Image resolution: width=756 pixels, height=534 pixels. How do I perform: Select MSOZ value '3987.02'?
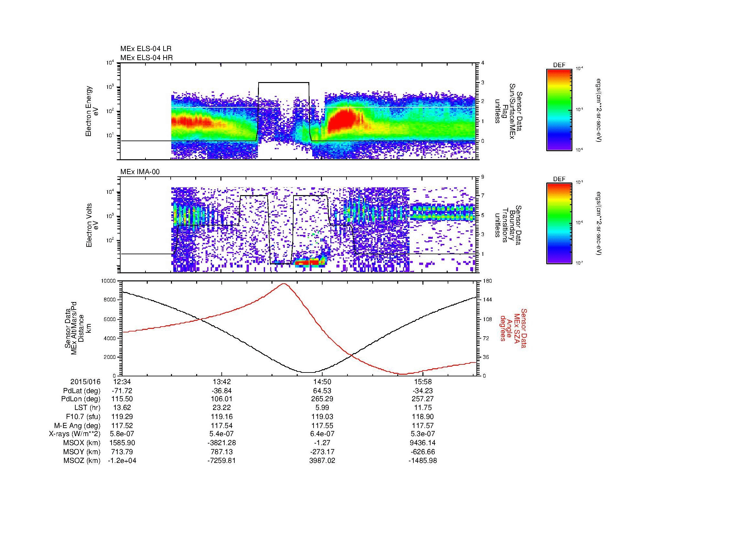coord(322,461)
